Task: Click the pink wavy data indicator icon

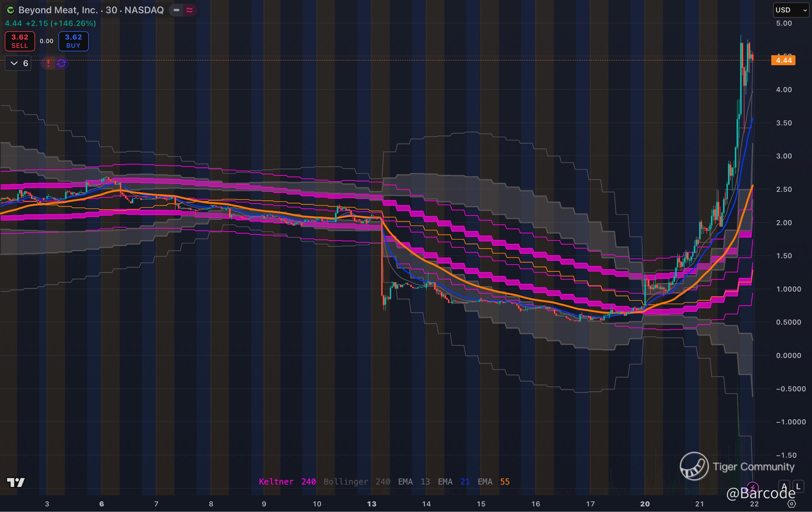Action: coord(189,10)
